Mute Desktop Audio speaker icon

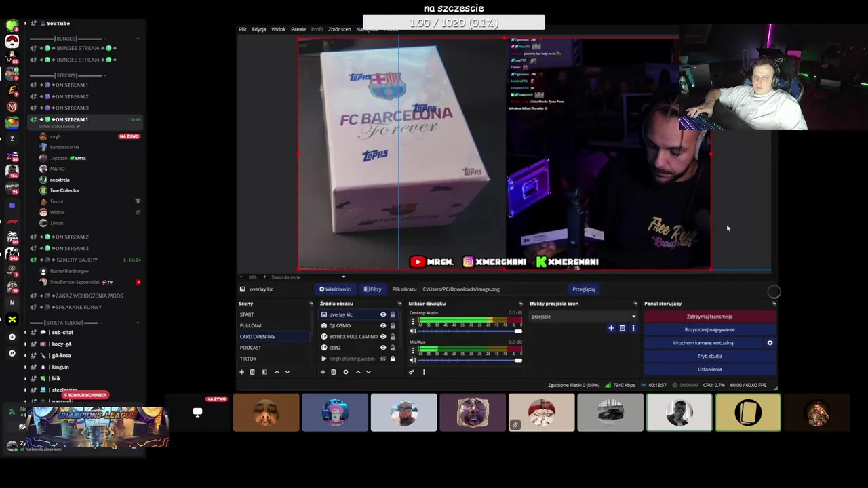tap(413, 331)
